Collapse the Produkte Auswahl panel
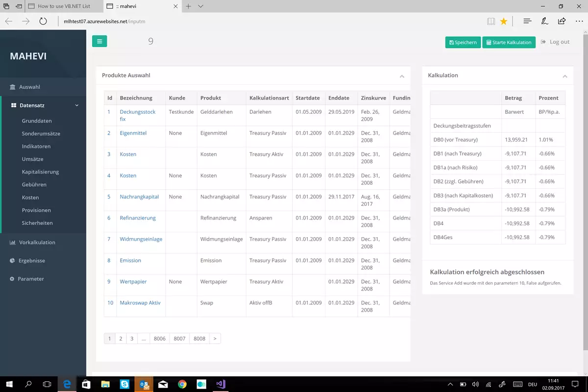The height and width of the screenshot is (392, 588). coord(402,76)
